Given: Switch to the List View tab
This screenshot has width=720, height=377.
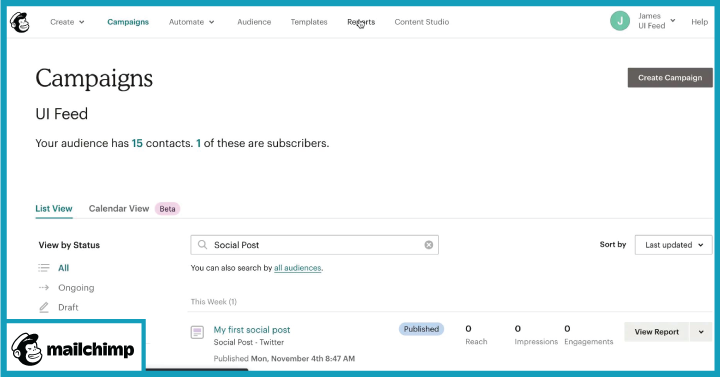Looking at the screenshot, I should pyautogui.click(x=54, y=208).
